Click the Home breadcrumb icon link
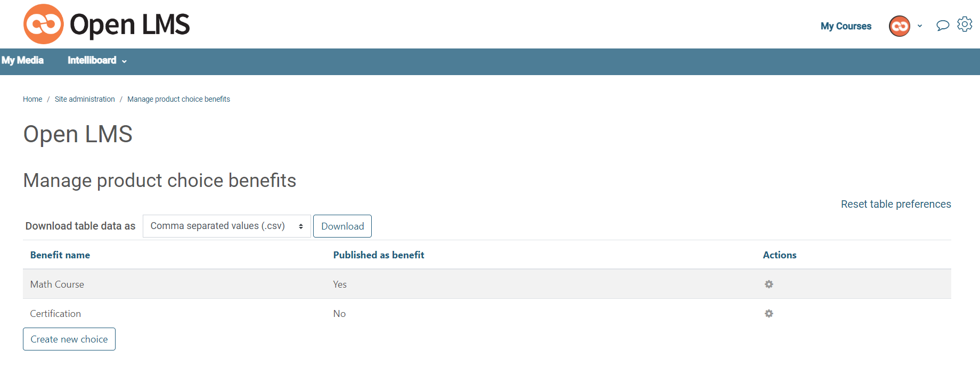This screenshot has height=367, width=980. 32,99
